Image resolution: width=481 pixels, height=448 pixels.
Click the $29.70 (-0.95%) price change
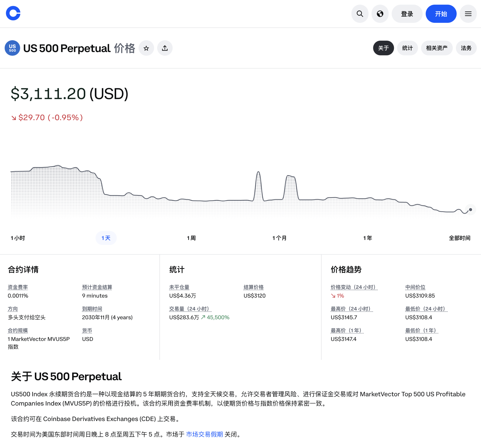click(x=47, y=118)
